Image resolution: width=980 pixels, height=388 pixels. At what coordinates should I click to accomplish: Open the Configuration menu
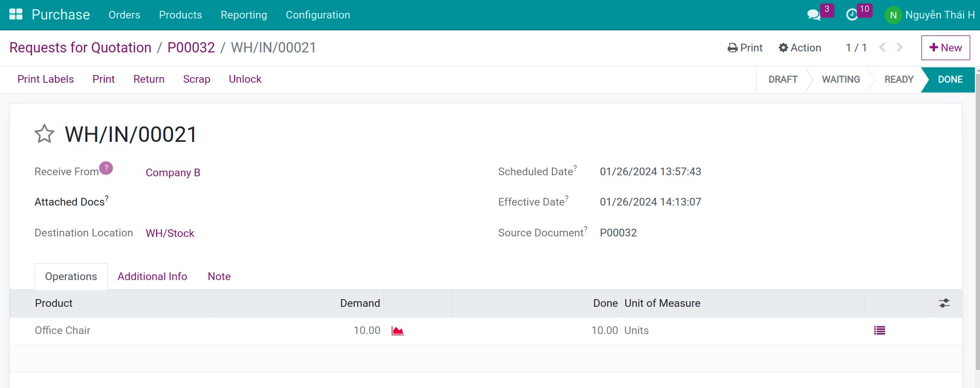click(318, 15)
